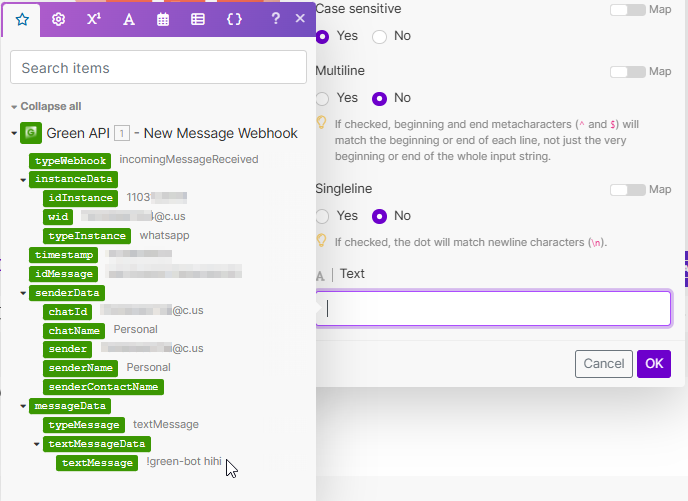Open the math functions tab
This screenshot has width=688, height=501.
point(93,19)
